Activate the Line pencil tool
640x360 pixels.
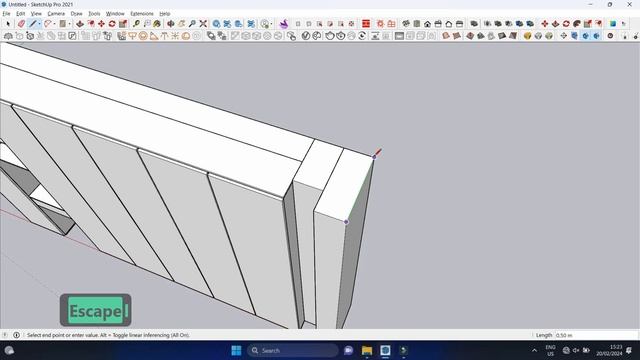[33, 24]
